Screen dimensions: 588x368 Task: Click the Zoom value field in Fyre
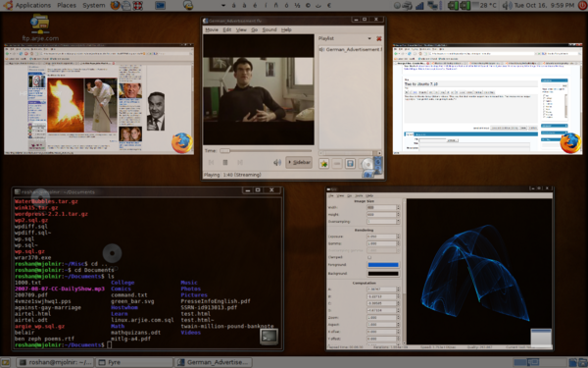[x=381, y=317]
